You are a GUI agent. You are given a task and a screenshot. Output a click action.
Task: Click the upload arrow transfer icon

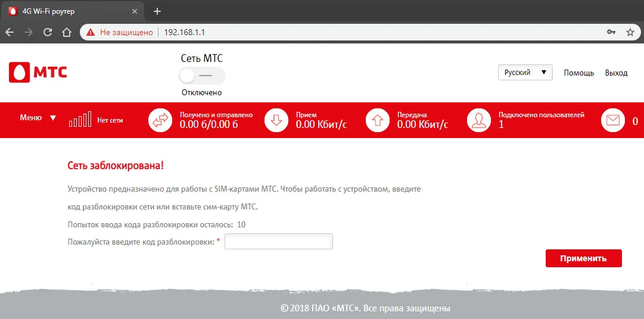(377, 120)
